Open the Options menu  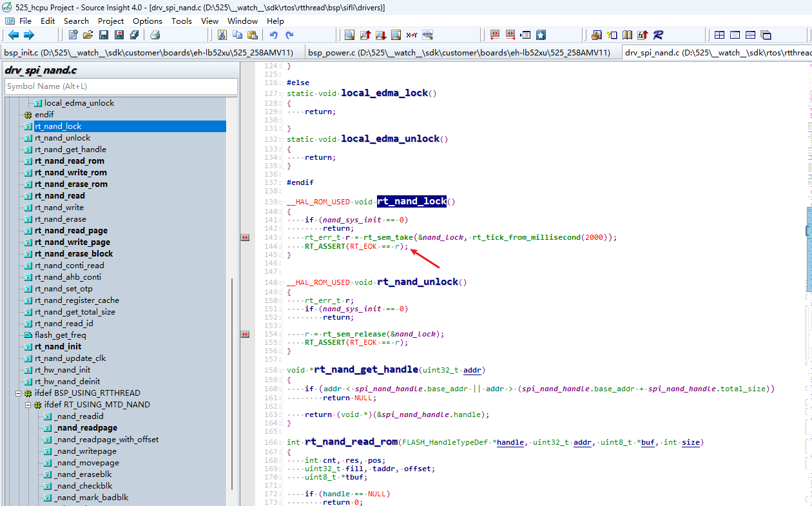(148, 21)
